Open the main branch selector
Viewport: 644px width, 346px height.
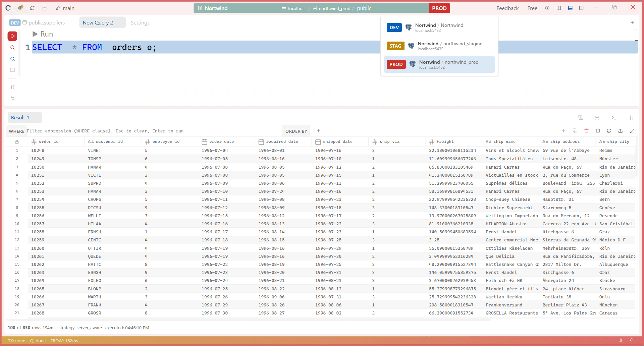click(x=65, y=8)
